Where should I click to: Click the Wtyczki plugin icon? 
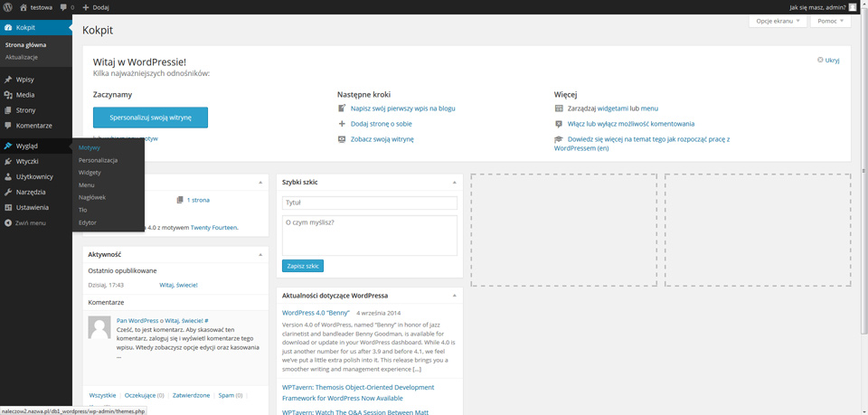pyautogui.click(x=8, y=162)
